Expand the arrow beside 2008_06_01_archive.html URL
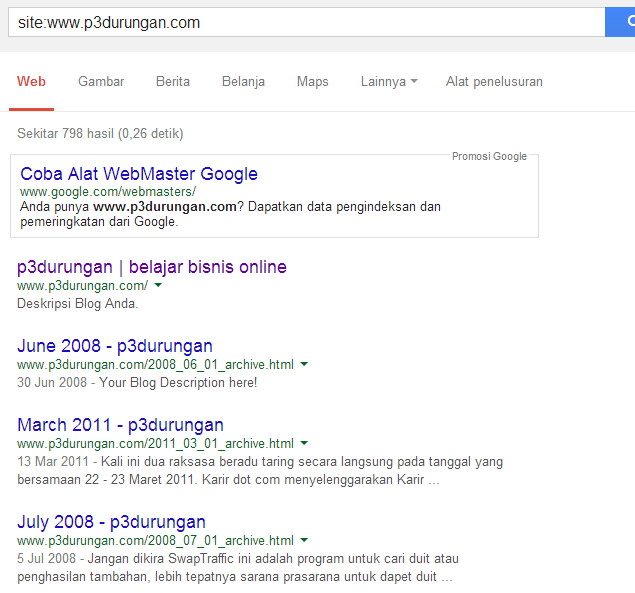This screenshot has width=635, height=593. (x=304, y=364)
